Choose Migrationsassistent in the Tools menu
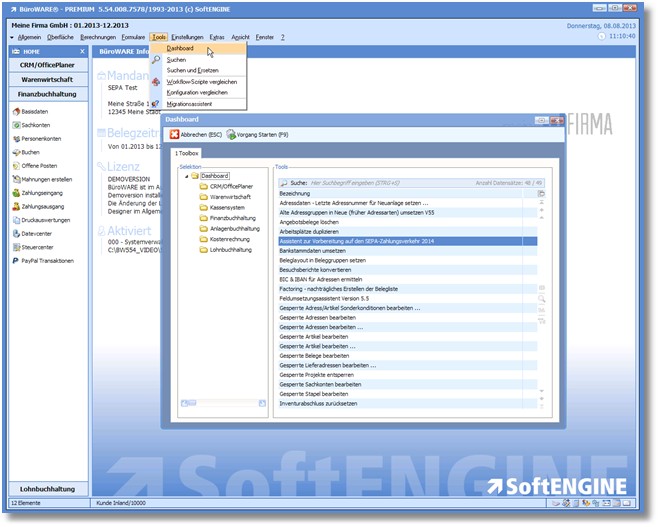 tap(189, 103)
